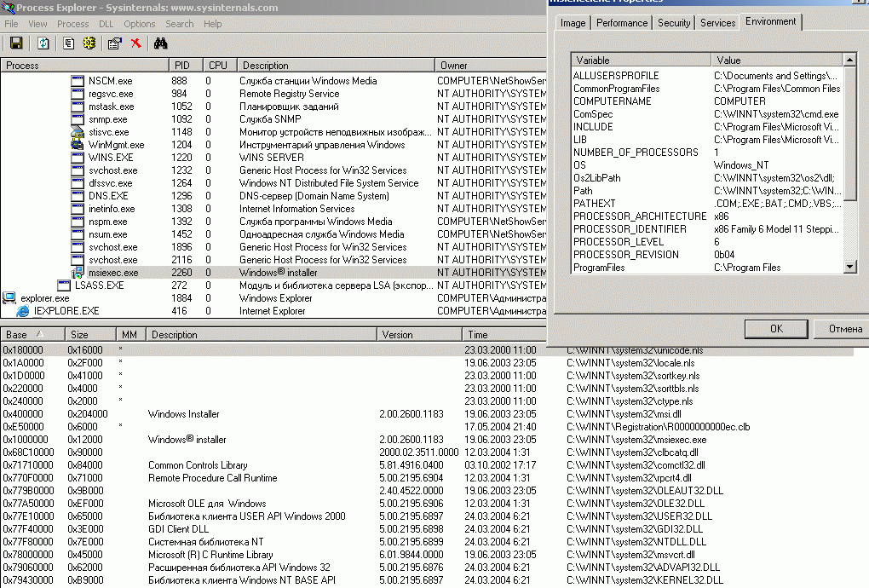Sort environment list by Variable header
Viewport: 869px width, 588px height.
click(x=642, y=60)
